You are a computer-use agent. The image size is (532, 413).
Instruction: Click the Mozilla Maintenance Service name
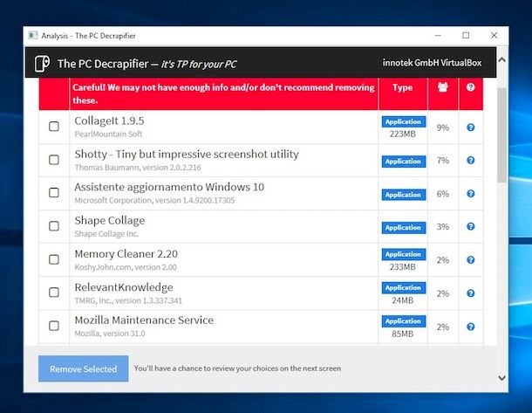point(144,320)
